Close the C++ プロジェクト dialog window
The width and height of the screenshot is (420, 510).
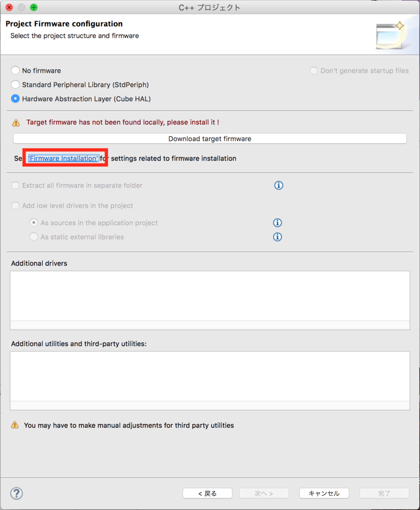9,7
